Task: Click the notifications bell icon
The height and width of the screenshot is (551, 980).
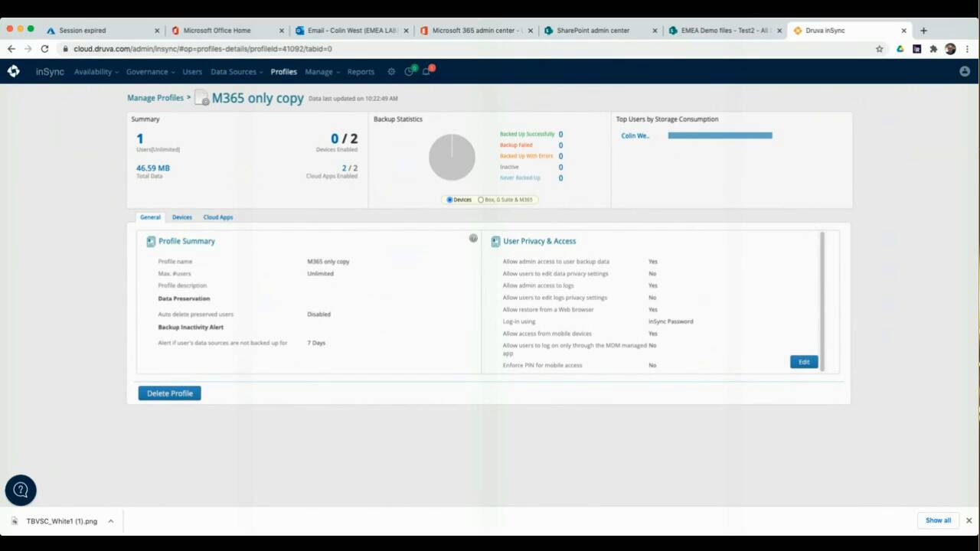Action: (x=426, y=72)
